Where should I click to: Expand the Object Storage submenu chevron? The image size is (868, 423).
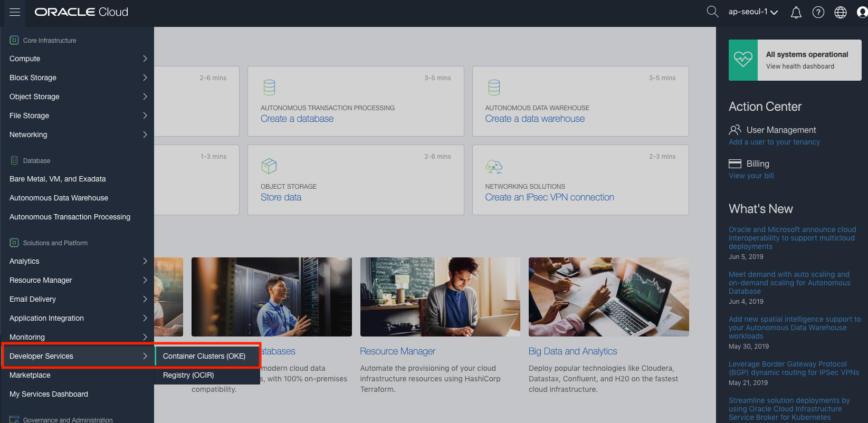[145, 97]
